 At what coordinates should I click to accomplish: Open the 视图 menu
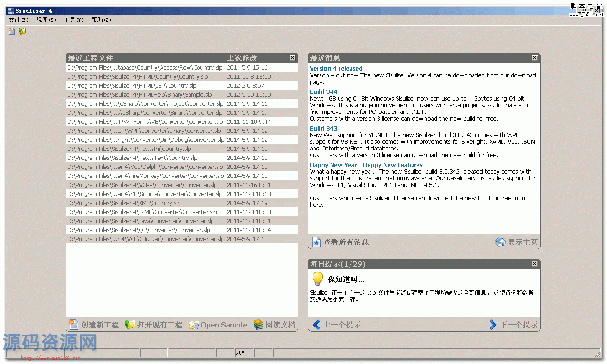(x=46, y=19)
